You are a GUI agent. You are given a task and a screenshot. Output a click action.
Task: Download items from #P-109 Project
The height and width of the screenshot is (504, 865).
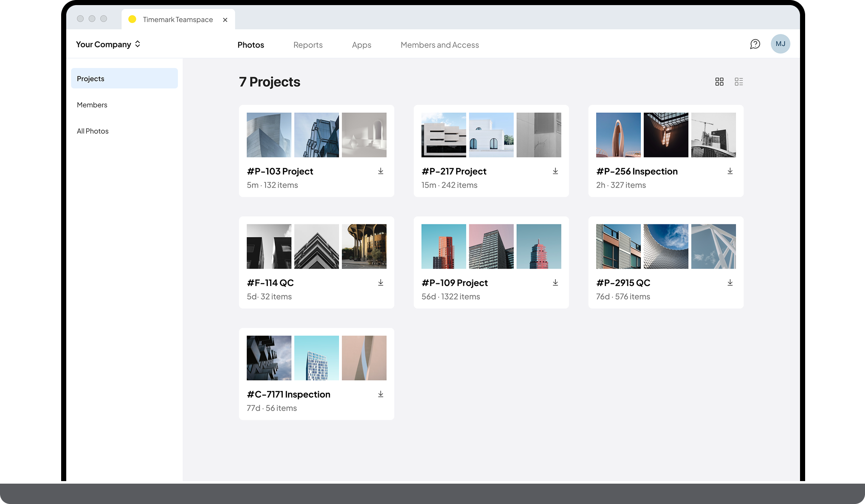click(x=555, y=282)
